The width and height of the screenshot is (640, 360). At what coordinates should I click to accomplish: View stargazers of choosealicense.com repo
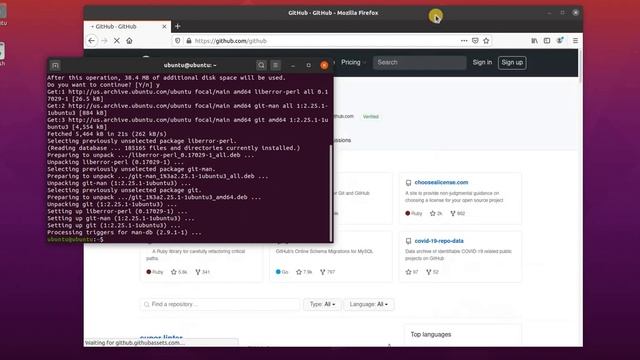pyautogui.click(x=436, y=213)
